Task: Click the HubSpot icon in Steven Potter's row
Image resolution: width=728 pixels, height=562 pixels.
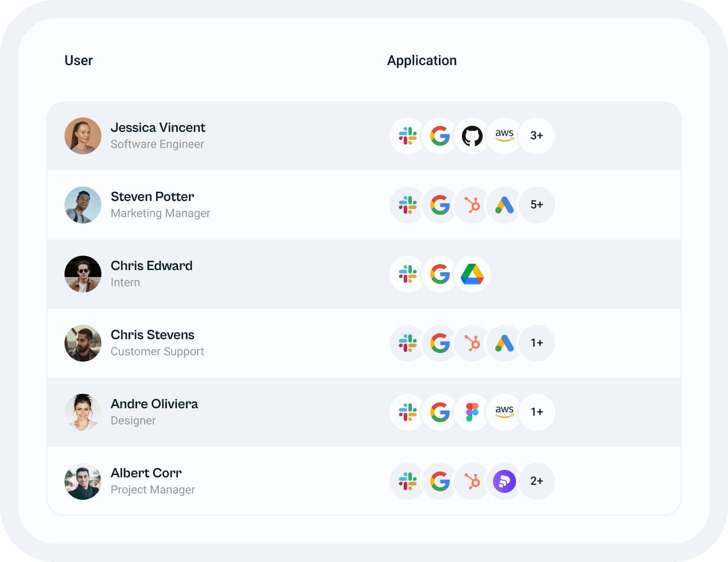Action: click(472, 205)
